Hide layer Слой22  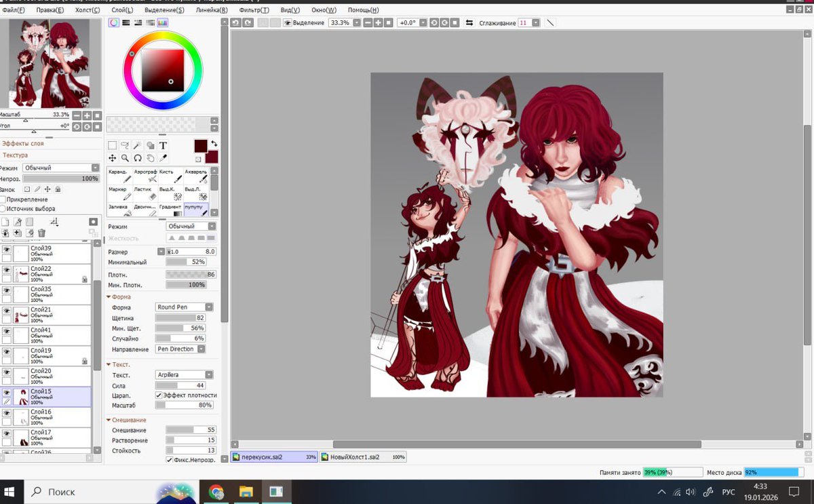pos(6,270)
